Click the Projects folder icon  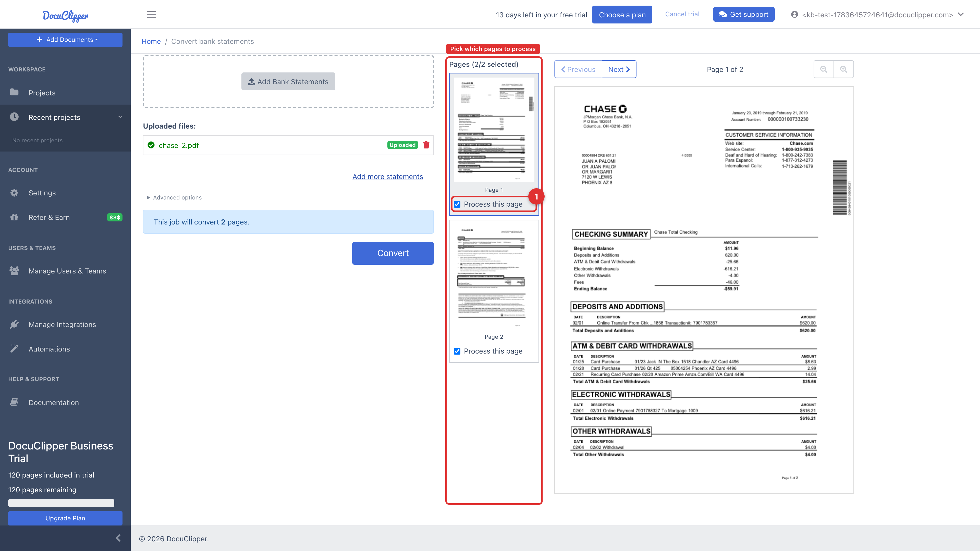pyautogui.click(x=15, y=92)
